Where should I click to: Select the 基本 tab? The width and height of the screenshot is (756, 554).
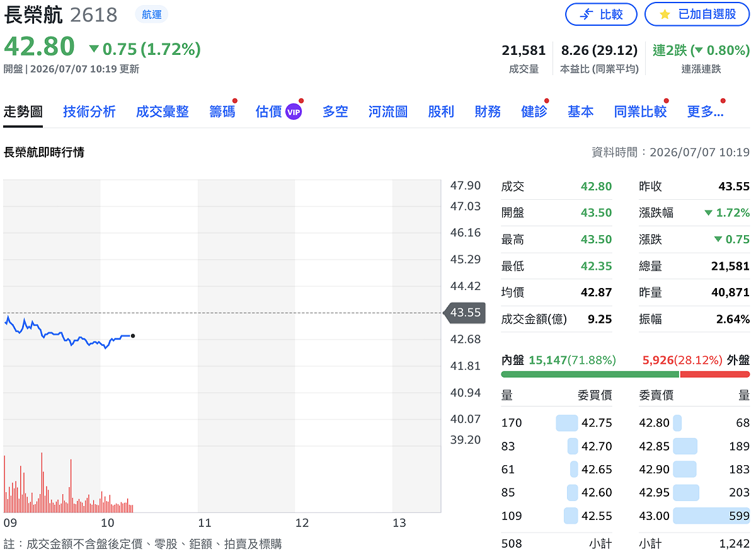(x=580, y=112)
